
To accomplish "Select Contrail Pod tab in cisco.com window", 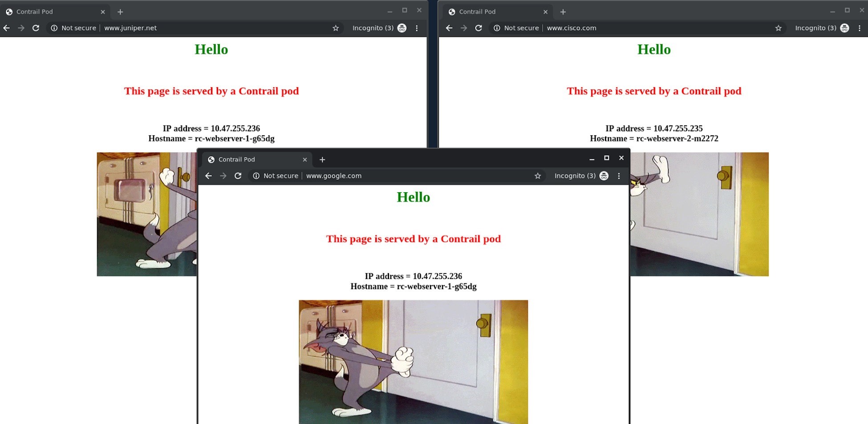I will coord(498,12).
